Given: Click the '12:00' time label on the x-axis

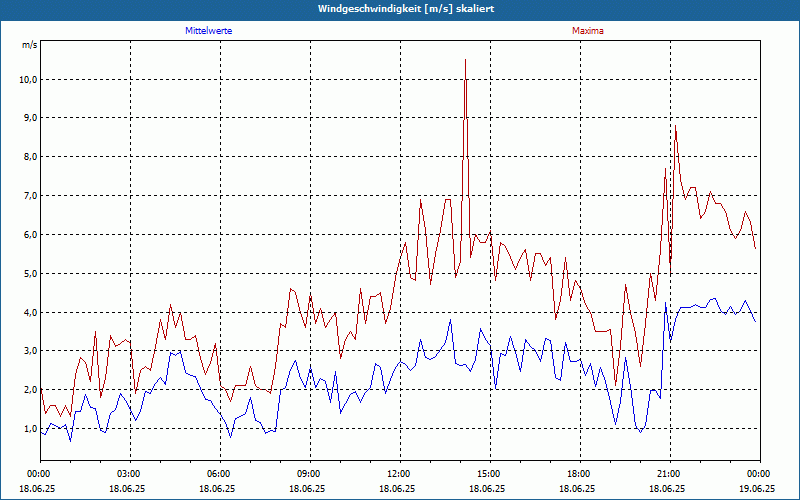Looking at the screenshot, I should [401, 474].
